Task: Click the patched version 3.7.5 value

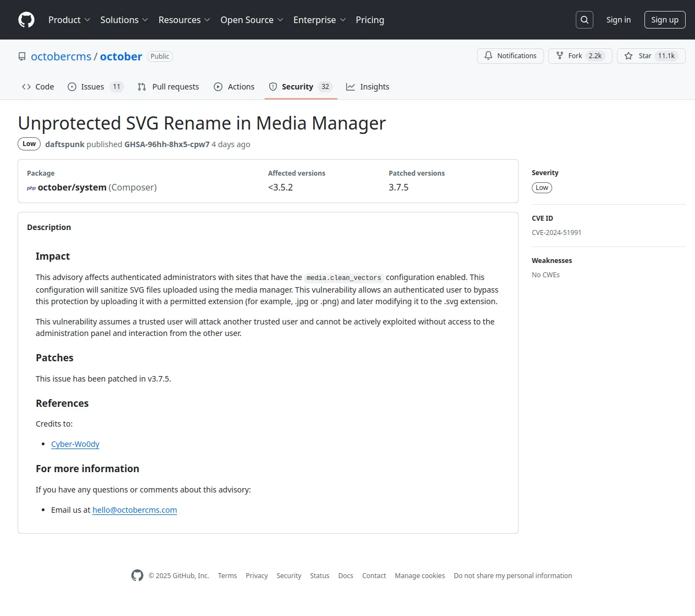Action: coord(399,187)
